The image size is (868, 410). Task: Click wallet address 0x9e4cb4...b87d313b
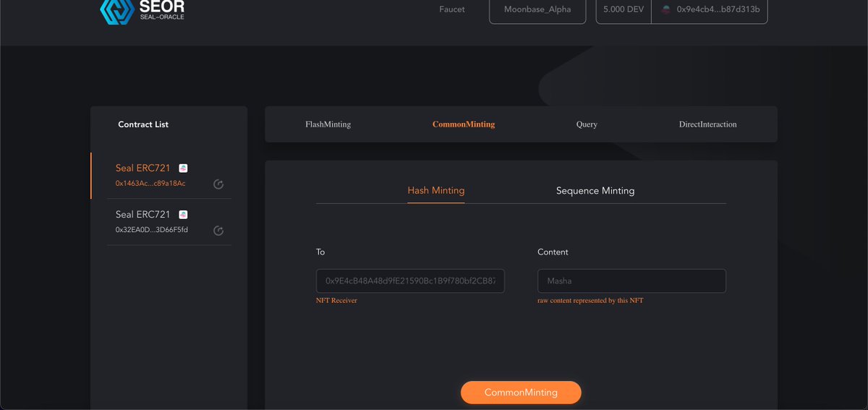point(718,10)
